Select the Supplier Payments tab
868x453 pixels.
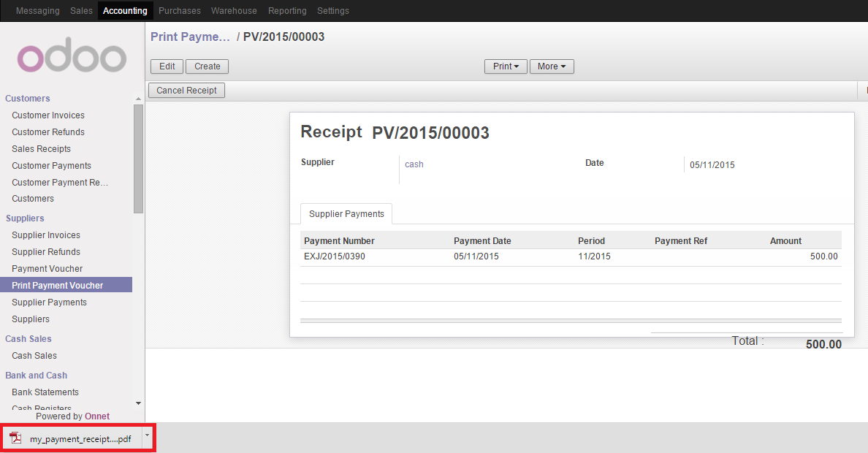tap(346, 213)
